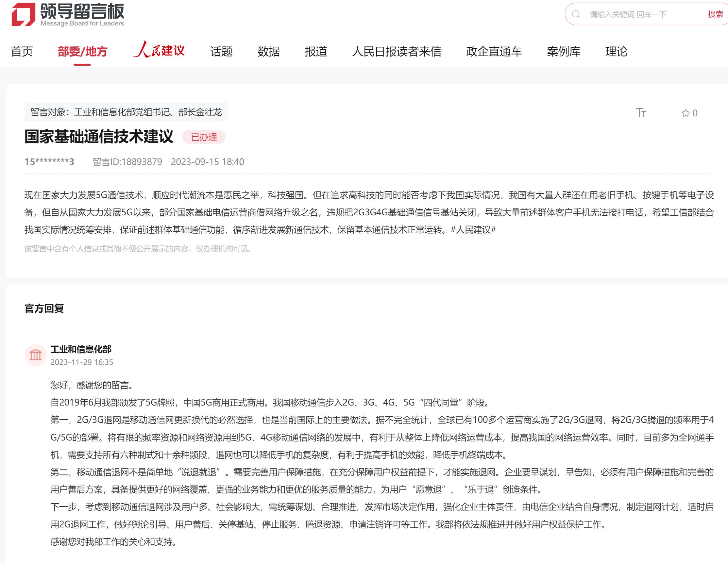Click the favorite count 0
The image size is (728, 564).
point(695,113)
